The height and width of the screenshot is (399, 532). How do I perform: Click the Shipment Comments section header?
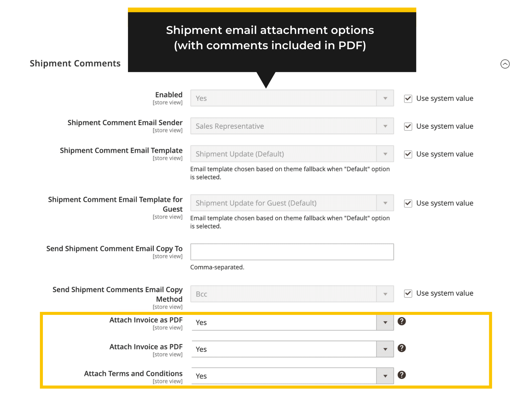pyautogui.click(x=75, y=63)
